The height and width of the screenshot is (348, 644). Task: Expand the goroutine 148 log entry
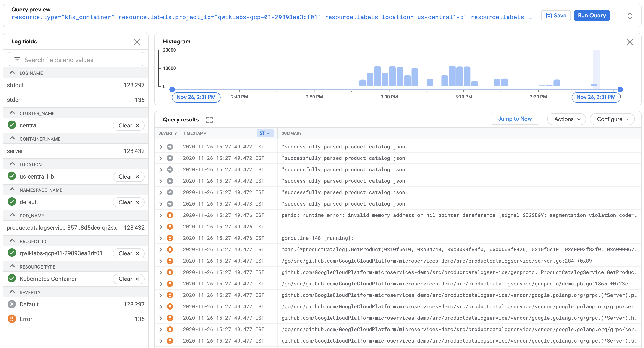click(161, 238)
